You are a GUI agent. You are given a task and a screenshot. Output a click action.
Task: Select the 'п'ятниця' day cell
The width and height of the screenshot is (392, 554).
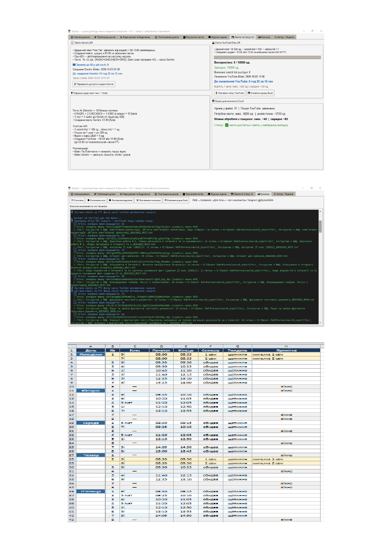(91, 492)
